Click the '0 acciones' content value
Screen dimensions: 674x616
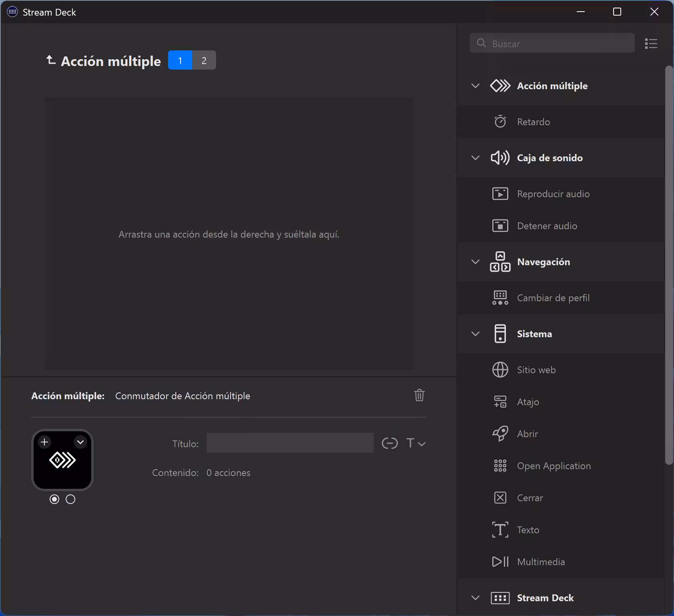(229, 473)
